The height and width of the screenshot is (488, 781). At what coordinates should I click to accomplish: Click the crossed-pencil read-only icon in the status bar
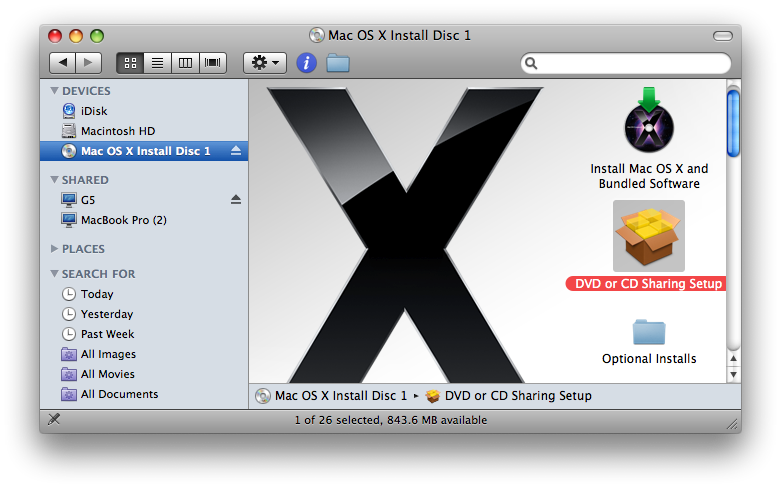[54, 419]
